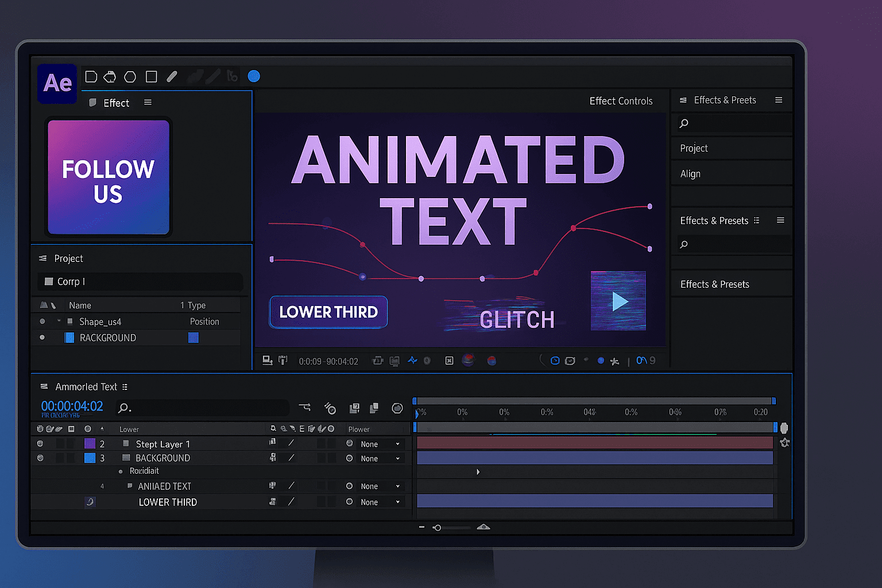Open the None parent dropdown for BACKGROUND layer
This screenshot has height=588, width=882.
pyautogui.click(x=380, y=458)
